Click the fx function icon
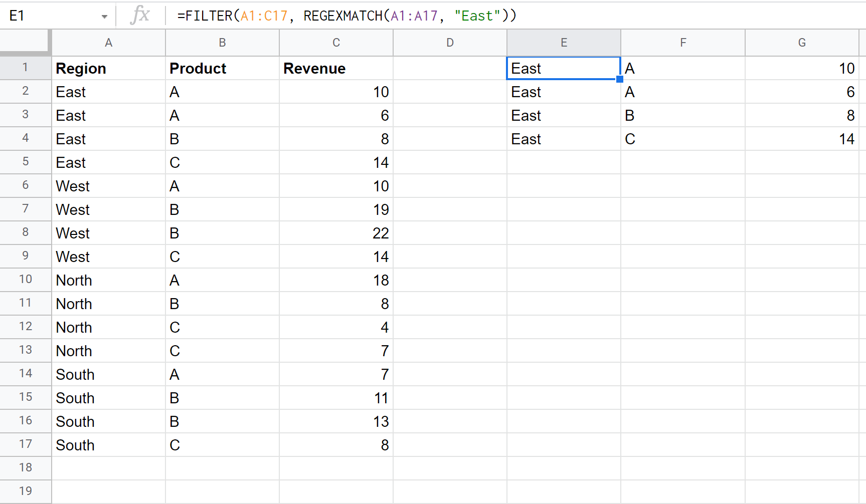This screenshot has width=866, height=504. pyautogui.click(x=140, y=16)
